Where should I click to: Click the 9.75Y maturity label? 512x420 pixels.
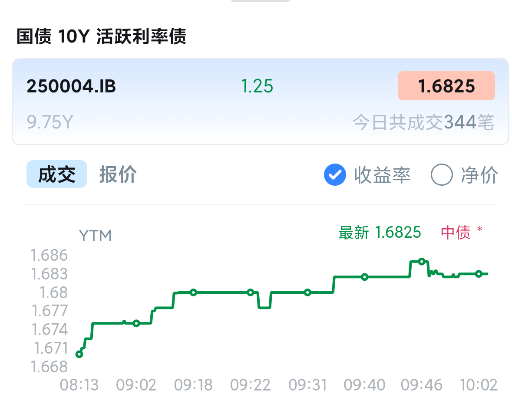coord(50,122)
